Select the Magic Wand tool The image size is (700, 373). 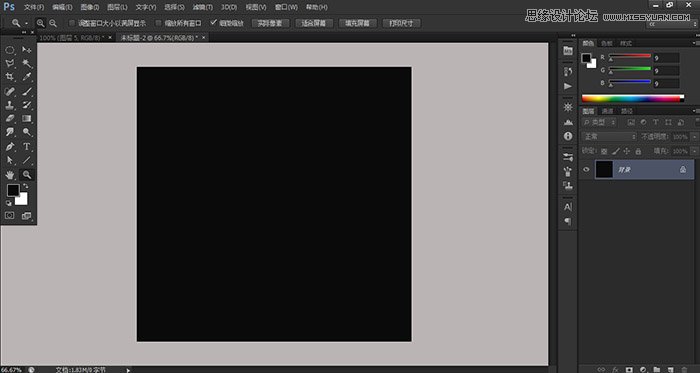click(27, 63)
